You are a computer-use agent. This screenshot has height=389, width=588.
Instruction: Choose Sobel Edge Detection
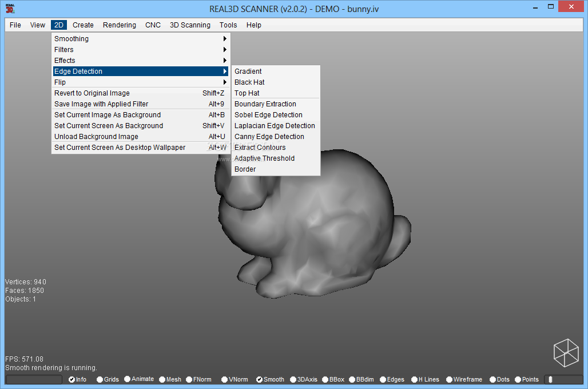tap(276, 115)
